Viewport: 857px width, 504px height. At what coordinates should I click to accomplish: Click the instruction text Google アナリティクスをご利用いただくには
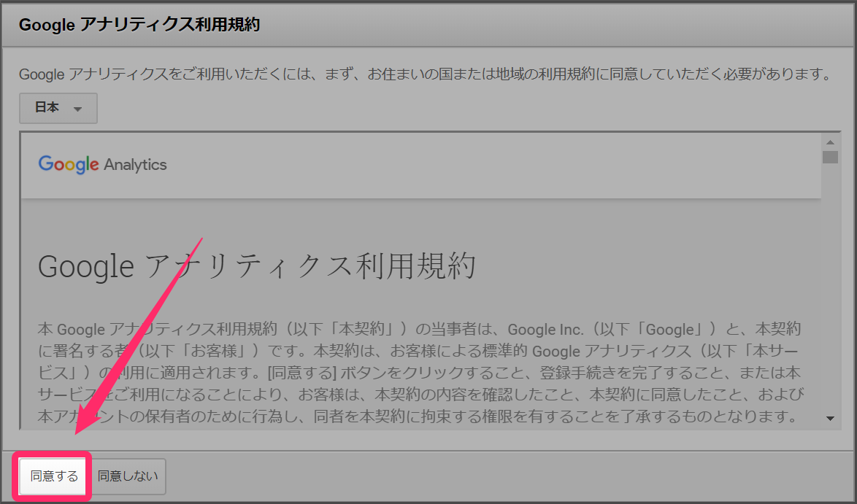(x=426, y=74)
